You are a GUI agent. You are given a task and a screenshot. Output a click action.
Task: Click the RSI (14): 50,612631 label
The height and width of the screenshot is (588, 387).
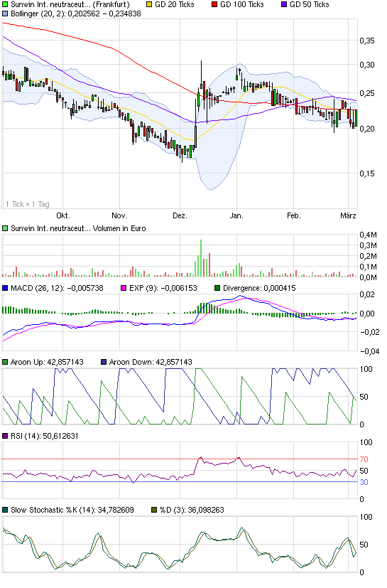point(44,436)
